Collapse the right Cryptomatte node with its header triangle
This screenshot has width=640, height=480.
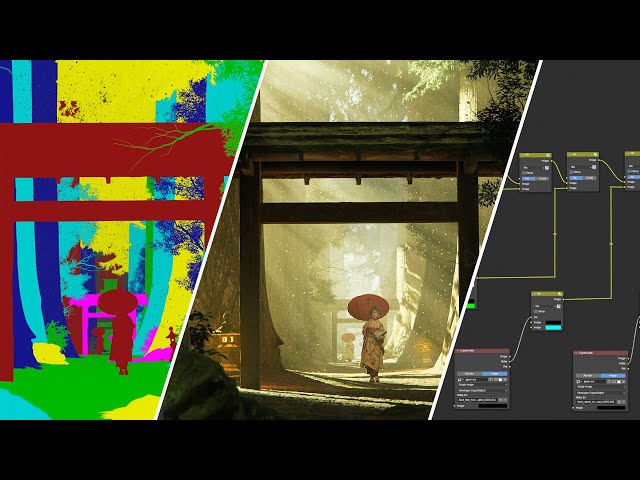click(576, 353)
